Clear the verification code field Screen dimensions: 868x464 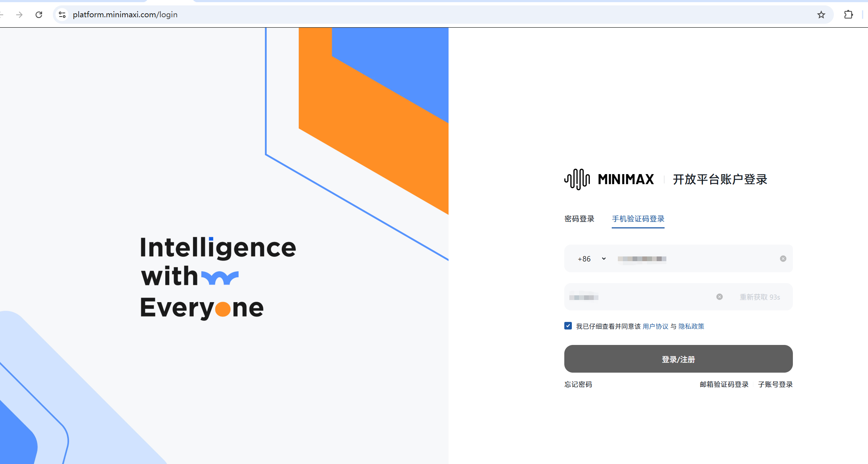pos(719,297)
